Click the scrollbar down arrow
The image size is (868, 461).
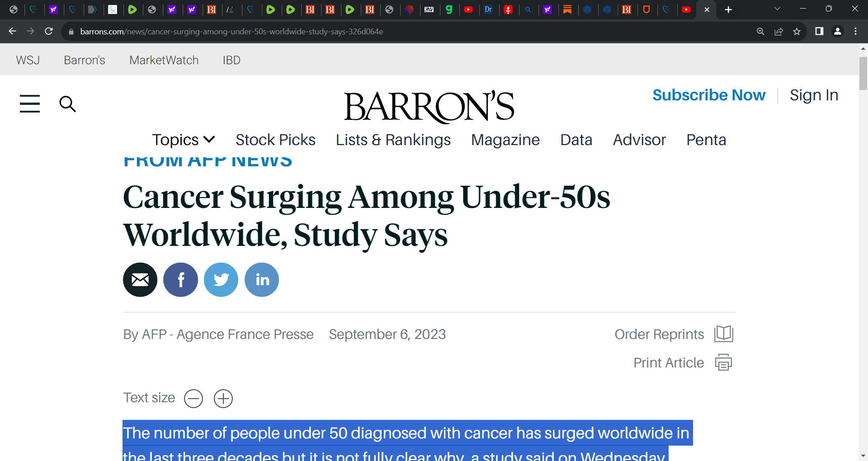pos(863,456)
